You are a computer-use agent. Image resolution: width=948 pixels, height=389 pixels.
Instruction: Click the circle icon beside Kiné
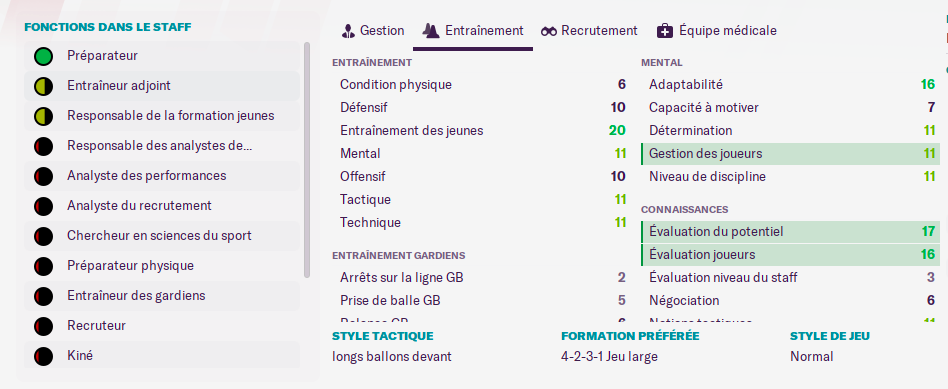click(x=44, y=356)
